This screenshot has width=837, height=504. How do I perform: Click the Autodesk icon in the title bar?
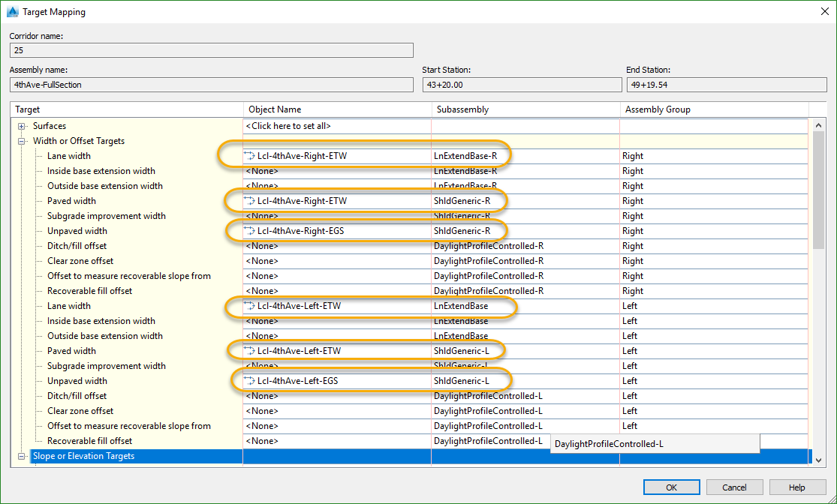click(x=12, y=12)
